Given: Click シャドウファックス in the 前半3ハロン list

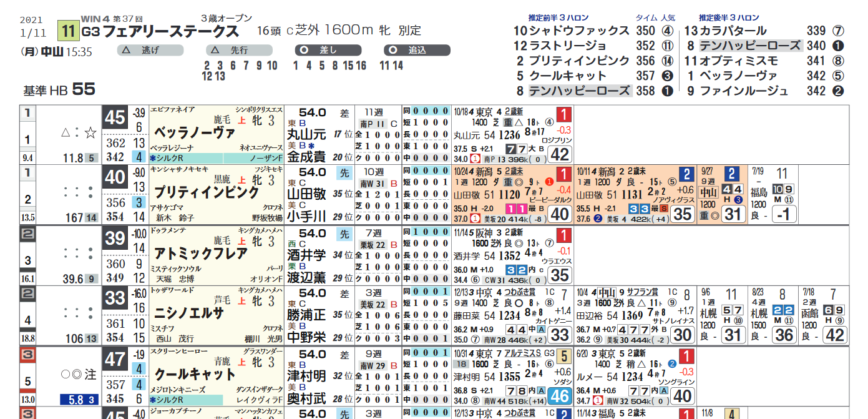Looking at the screenshot, I should (580, 31).
